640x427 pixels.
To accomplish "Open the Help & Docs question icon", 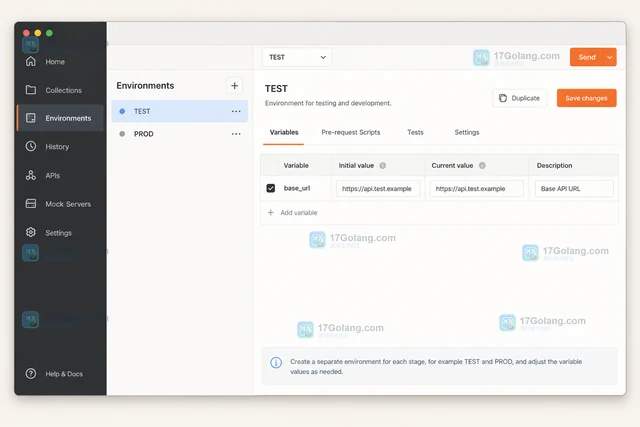I will click(x=31, y=374).
